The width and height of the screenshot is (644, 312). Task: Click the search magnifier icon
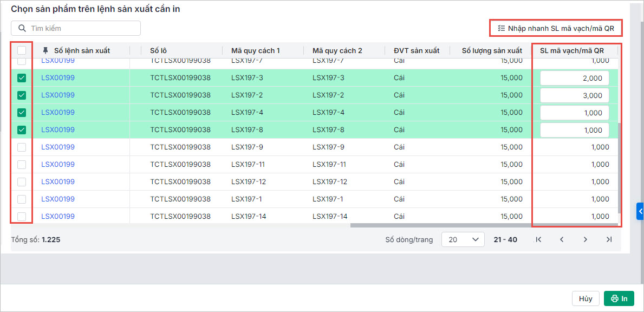tap(22, 28)
